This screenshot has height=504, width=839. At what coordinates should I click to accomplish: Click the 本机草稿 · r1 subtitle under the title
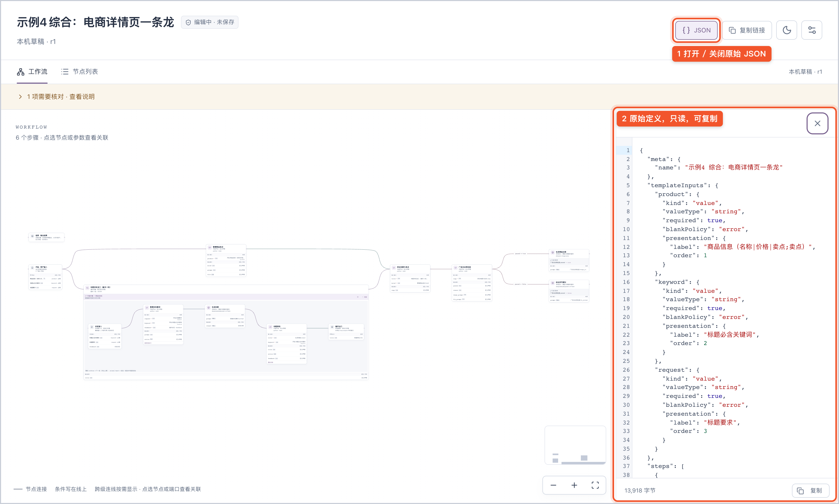tap(36, 42)
